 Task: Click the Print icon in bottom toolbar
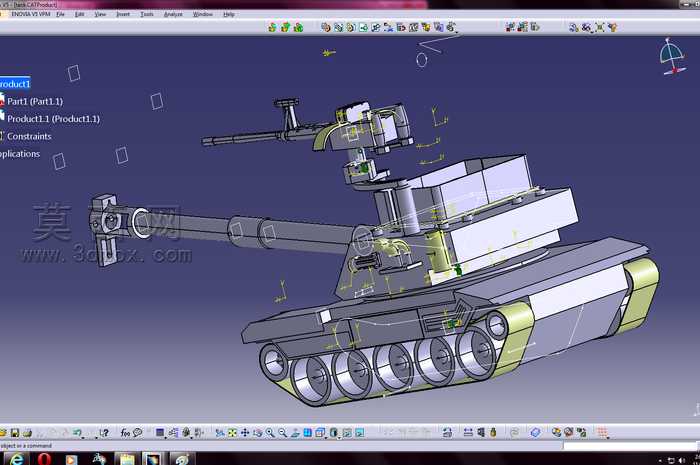pos(27,432)
